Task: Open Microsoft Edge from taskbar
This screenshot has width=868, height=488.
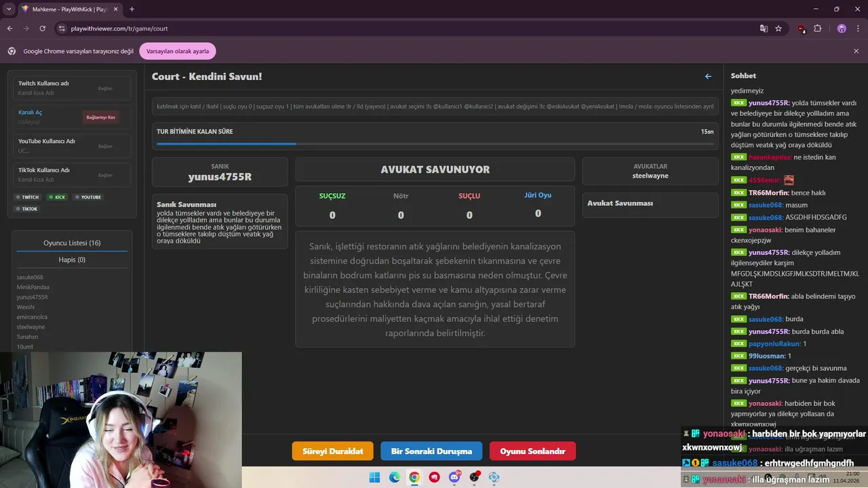Action: tap(395, 477)
